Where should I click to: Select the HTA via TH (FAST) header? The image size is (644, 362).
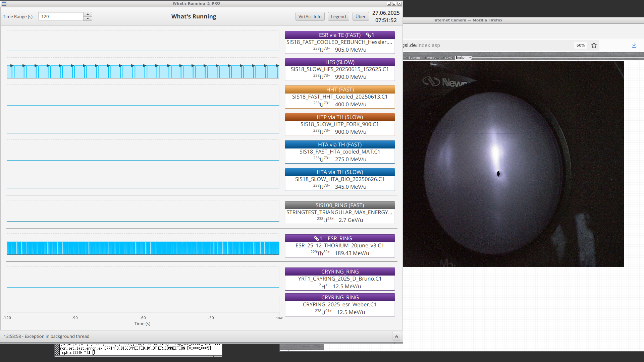pyautogui.click(x=340, y=144)
